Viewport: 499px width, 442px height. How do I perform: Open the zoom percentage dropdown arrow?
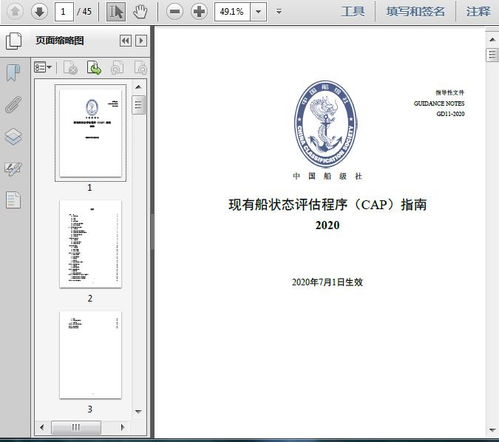[258, 12]
